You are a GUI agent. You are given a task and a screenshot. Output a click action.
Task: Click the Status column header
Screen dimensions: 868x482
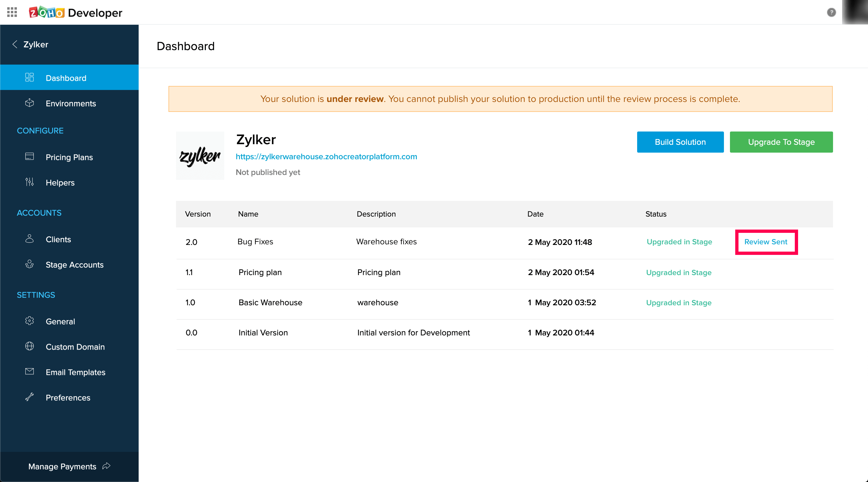coord(656,214)
